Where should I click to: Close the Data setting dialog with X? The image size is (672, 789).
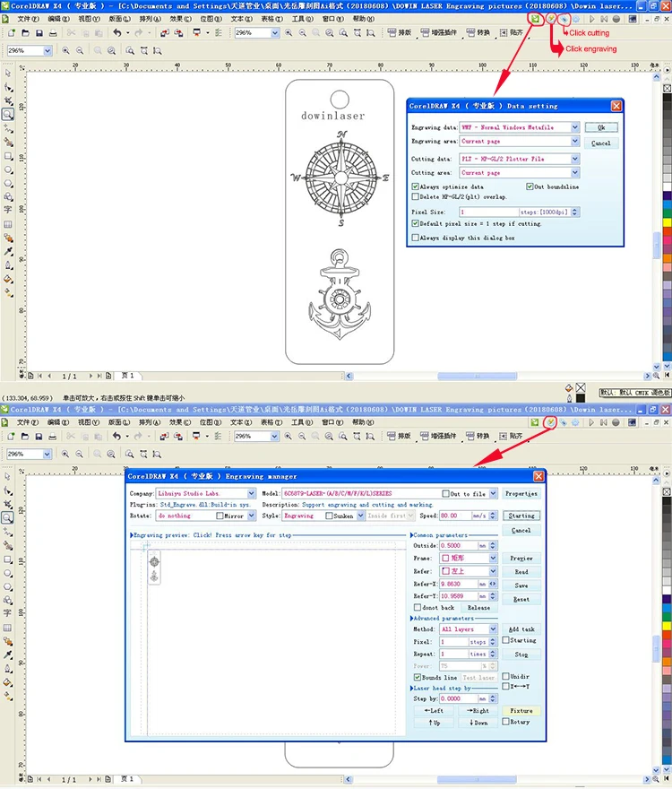tap(616, 106)
